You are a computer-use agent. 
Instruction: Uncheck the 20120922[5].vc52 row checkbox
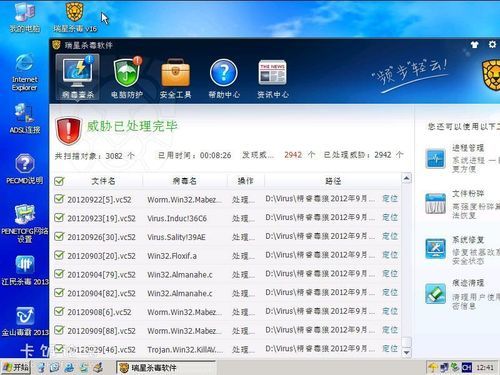coord(59,199)
